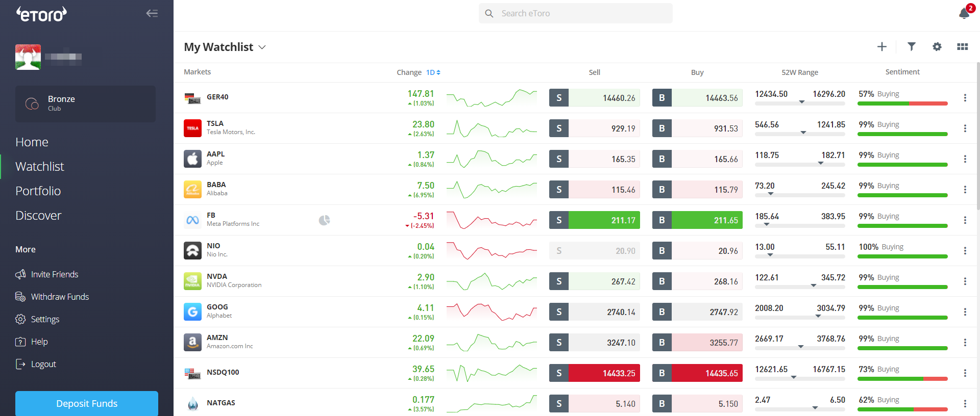980x416 pixels.
Task: Collapse the sidebar with the arrow icon
Action: pos(152,13)
